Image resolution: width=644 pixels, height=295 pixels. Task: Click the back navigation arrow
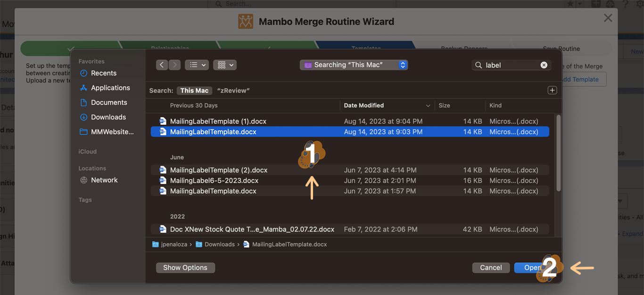coord(162,65)
